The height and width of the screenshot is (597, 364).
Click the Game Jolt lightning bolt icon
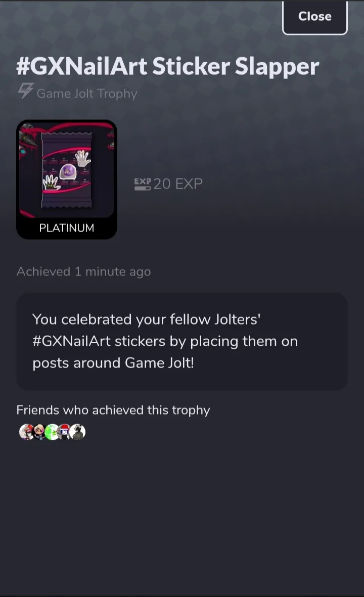click(x=25, y=91)
